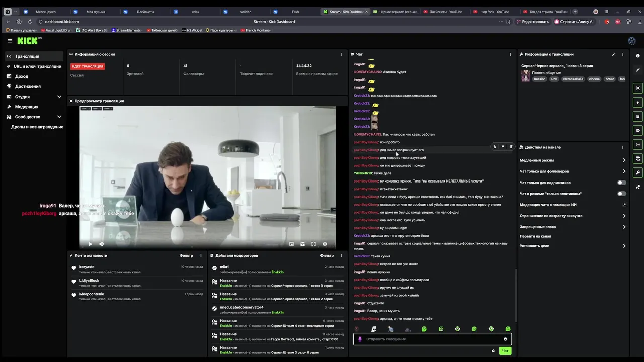
Task: Select the LidiyaBlock follow entry
Action: pyautogui.click(x=137, y=283)
